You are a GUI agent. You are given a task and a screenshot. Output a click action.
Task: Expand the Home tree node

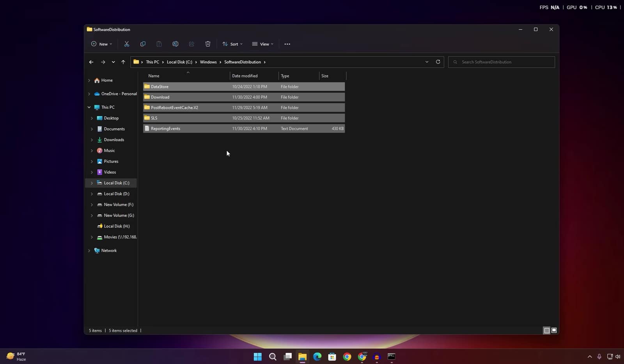point(89,80)
